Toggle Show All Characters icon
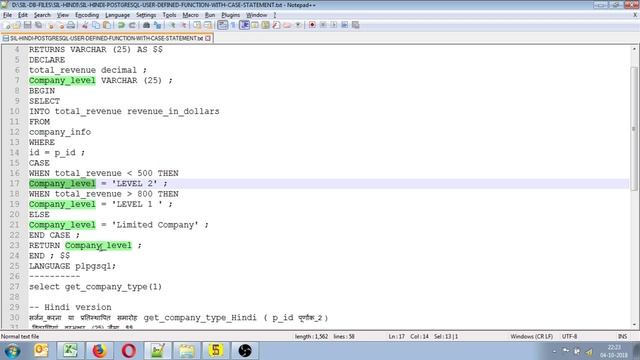This screenshot has height=360, width=640. [233, 25]
